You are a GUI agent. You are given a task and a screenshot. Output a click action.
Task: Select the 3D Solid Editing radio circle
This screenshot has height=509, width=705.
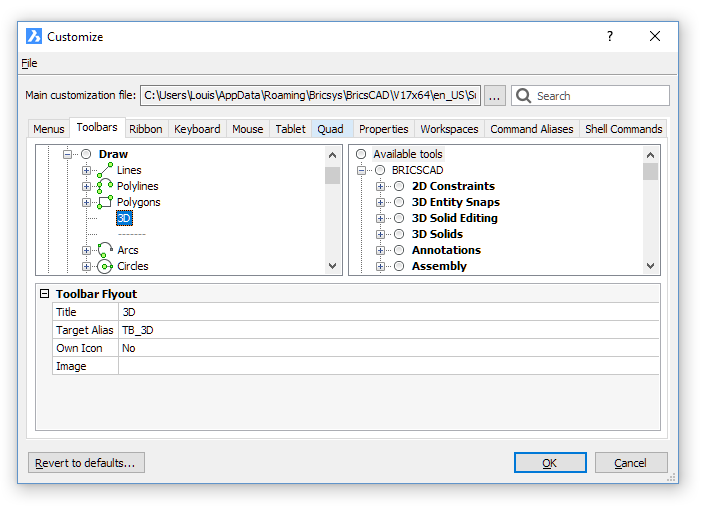[x=399, y=218]
